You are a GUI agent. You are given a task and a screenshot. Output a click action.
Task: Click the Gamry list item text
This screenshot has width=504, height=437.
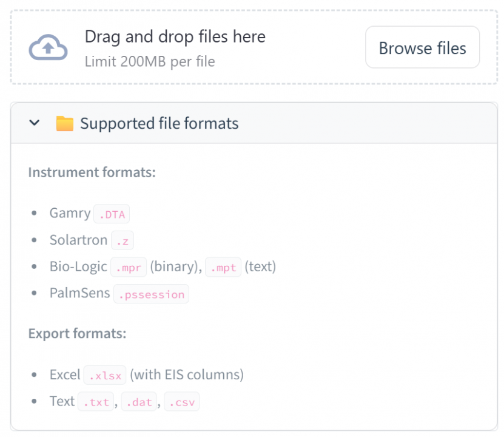(70, 213)
